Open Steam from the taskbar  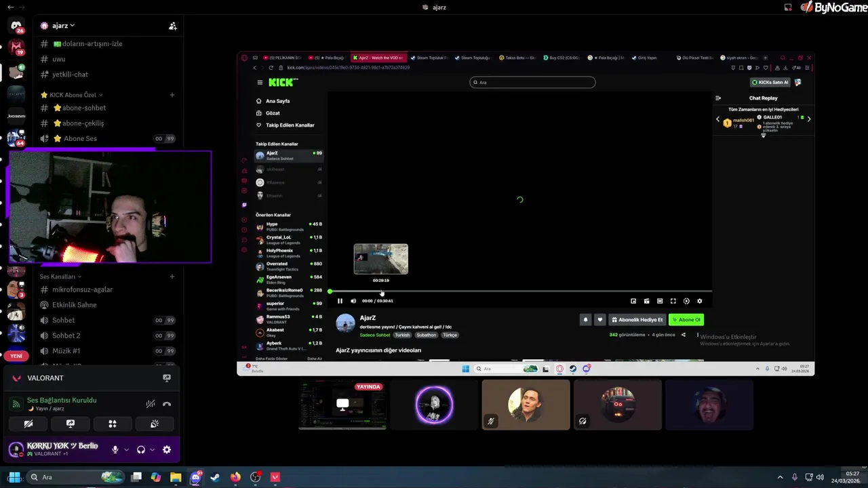pos(215,477)
